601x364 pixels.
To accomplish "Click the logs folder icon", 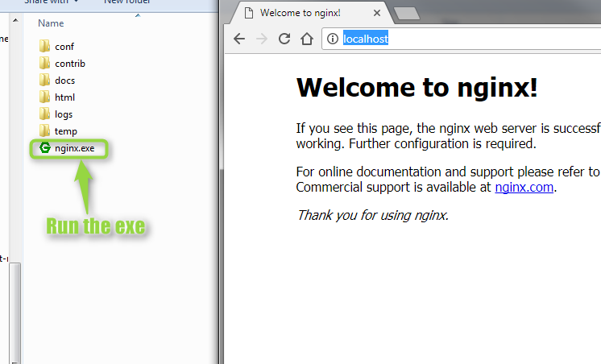I will [x=44, y=114].
